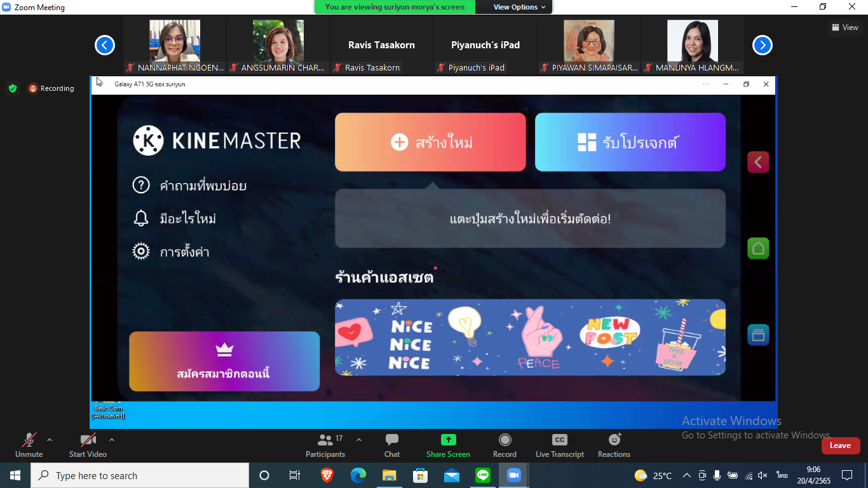Select the Piyanuch's iPad participant tile

485,46
